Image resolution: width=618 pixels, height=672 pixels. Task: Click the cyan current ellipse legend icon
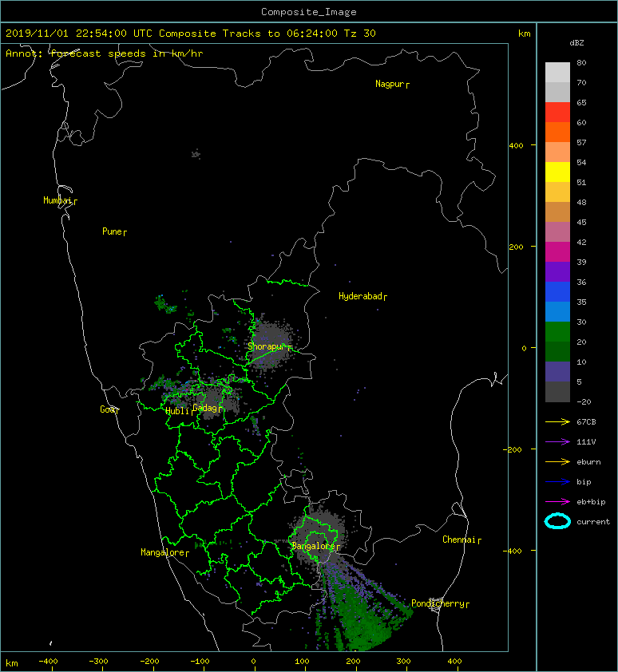[557, 521]
